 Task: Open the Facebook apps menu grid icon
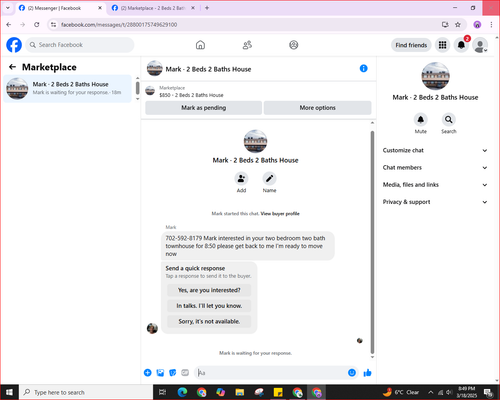pyautogui.click(x=442, y=45)
